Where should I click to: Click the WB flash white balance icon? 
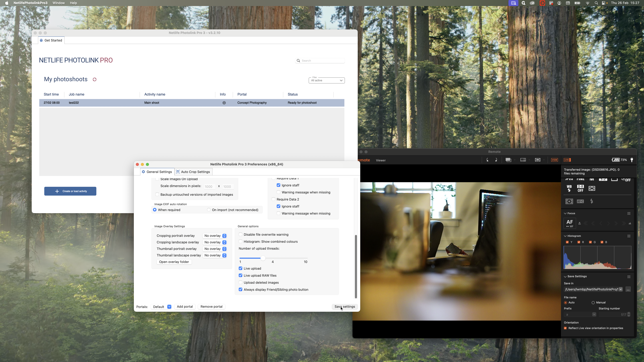click(x=569, y=188)
